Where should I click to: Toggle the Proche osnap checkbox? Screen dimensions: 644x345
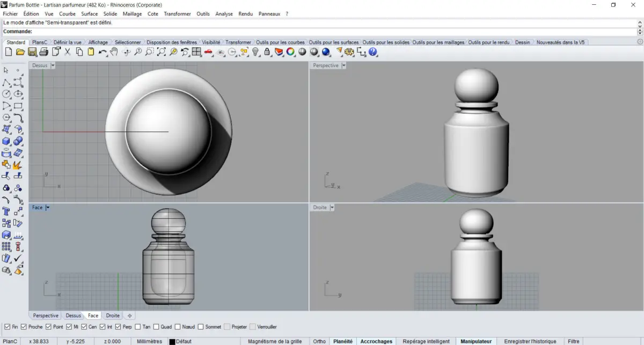point(23,327)
